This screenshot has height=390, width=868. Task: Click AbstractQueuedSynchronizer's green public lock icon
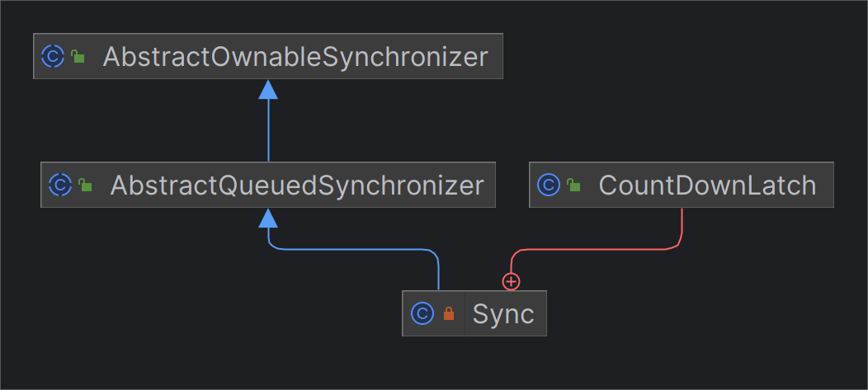(x=85, y=186)
